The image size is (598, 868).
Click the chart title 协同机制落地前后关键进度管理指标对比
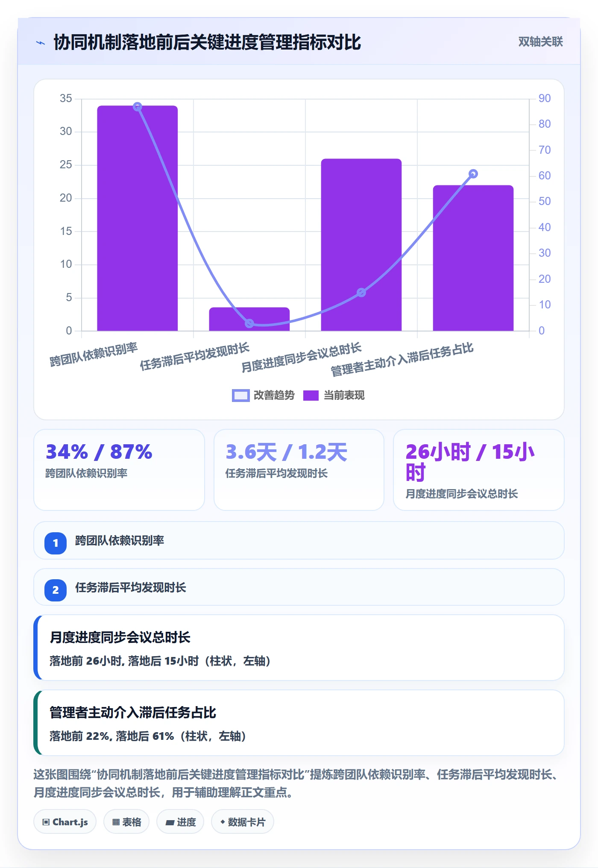tap(207, 42)
